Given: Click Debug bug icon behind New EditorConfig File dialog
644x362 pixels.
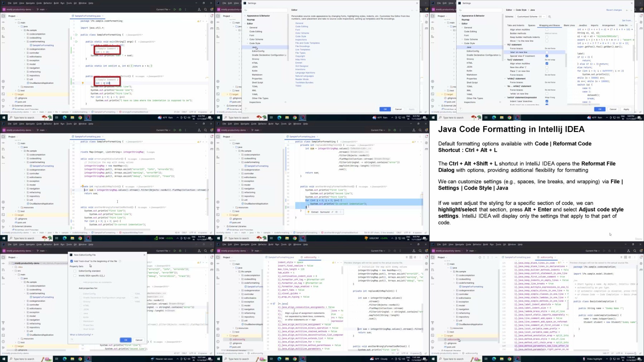Looking at the screenshot, I should pos(180,251).
